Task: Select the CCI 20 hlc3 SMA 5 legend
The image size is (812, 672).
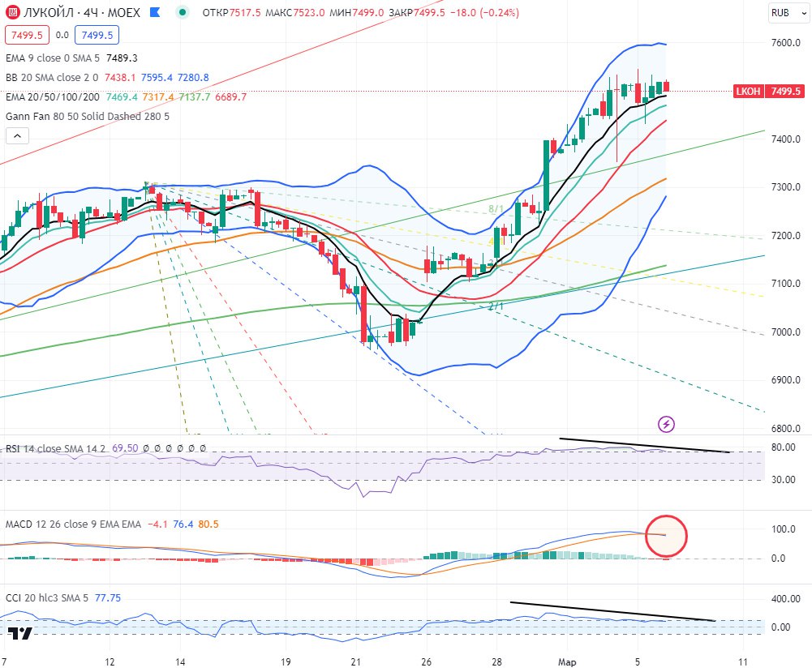Action: 46,598
